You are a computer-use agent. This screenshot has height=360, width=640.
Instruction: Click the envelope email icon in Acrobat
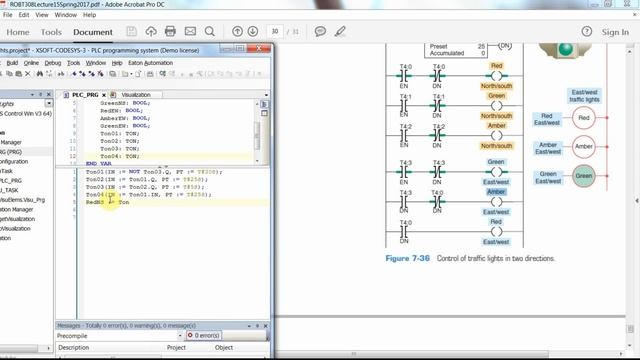[x=190, y=31]
